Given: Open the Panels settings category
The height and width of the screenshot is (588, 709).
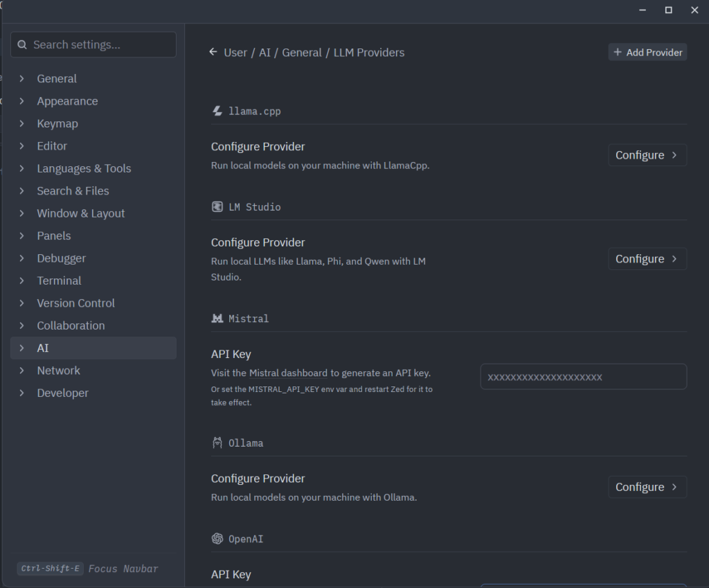Looking at the screenshot, I should 93,235.
